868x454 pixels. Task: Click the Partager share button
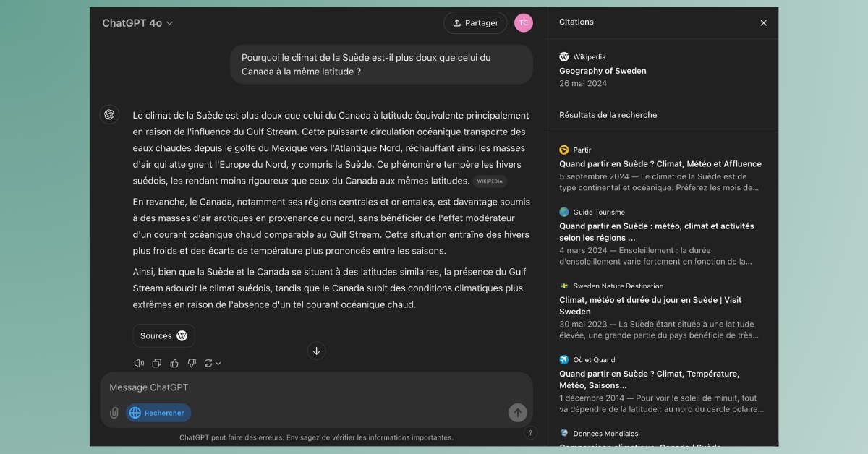click(475, 23)
